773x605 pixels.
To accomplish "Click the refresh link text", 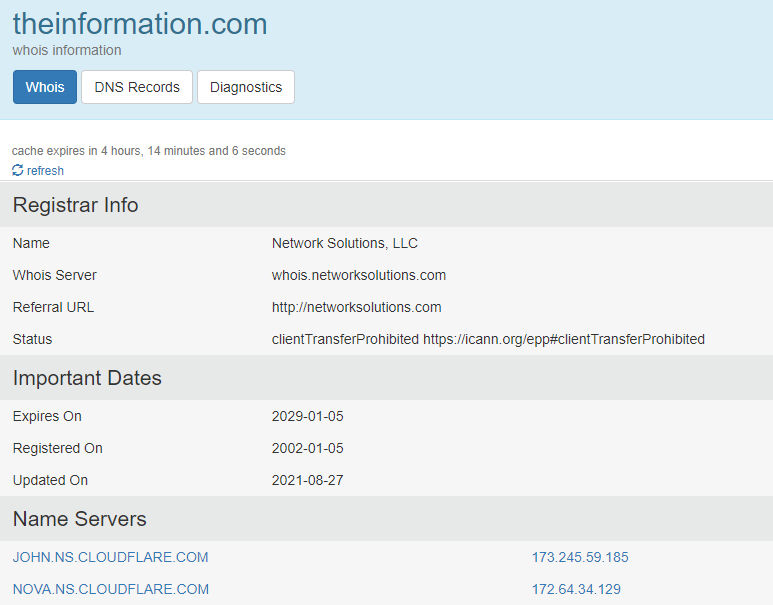I will coord(45,171).
